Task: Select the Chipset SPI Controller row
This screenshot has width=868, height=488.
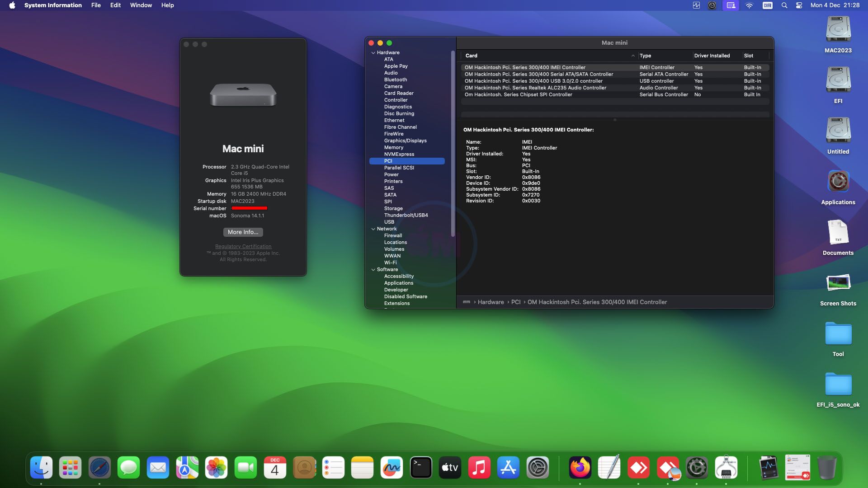Action: 615,95
